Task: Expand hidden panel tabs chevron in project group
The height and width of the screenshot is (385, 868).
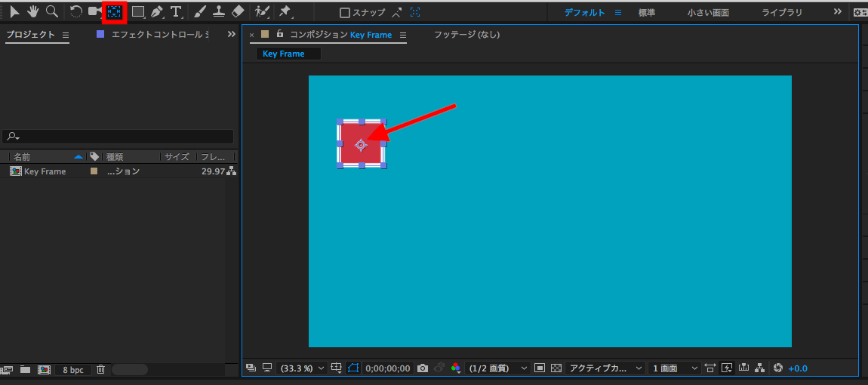Action: pos(232,34)
